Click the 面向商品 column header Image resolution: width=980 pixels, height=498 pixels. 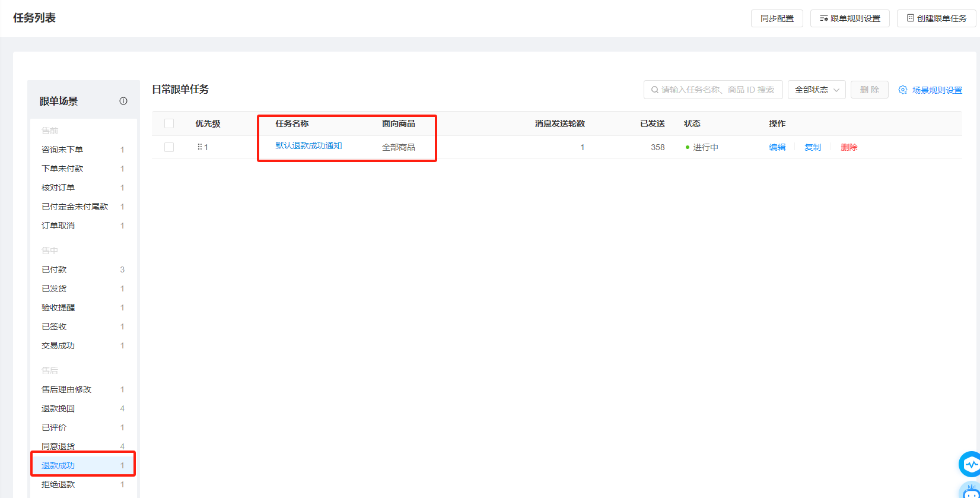[399, 123]
